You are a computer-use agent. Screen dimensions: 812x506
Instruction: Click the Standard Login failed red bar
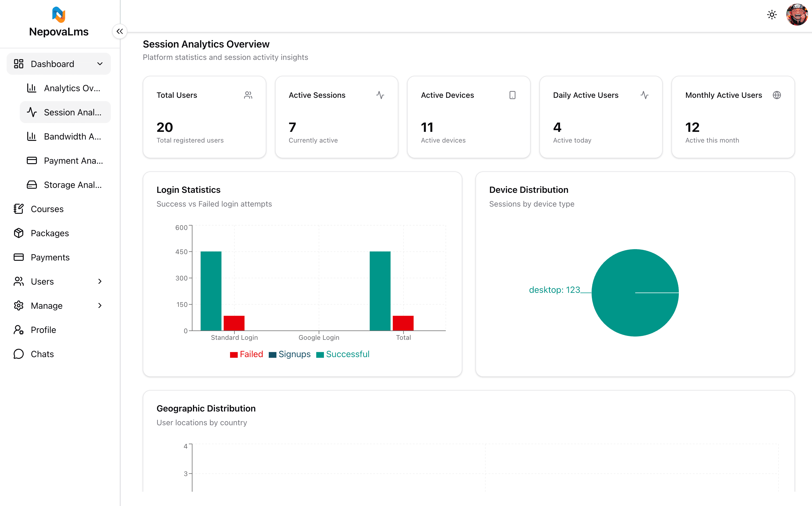point(234,323)
